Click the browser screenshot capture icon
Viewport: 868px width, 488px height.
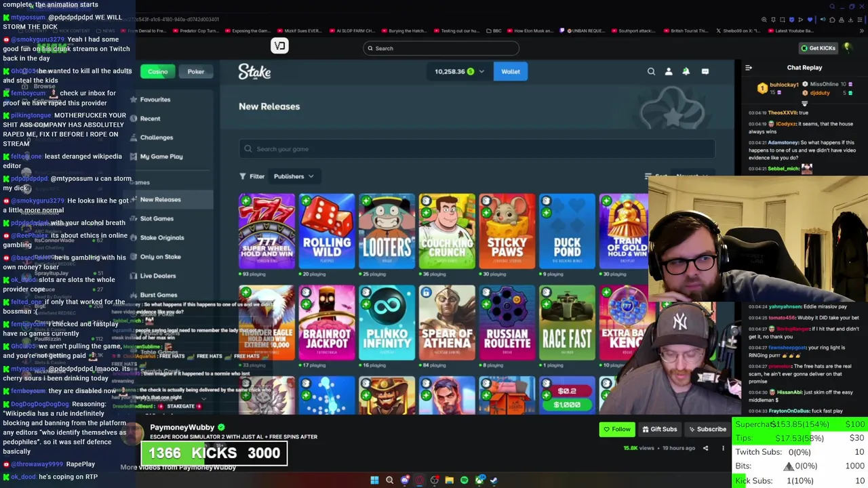[782, 20]
